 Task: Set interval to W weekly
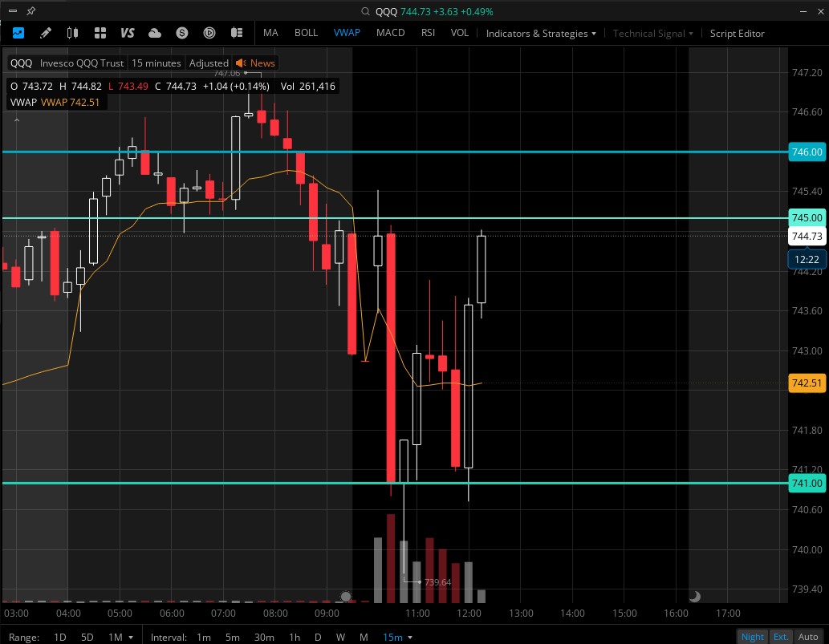pyautogui.click(x=340, y=637)
